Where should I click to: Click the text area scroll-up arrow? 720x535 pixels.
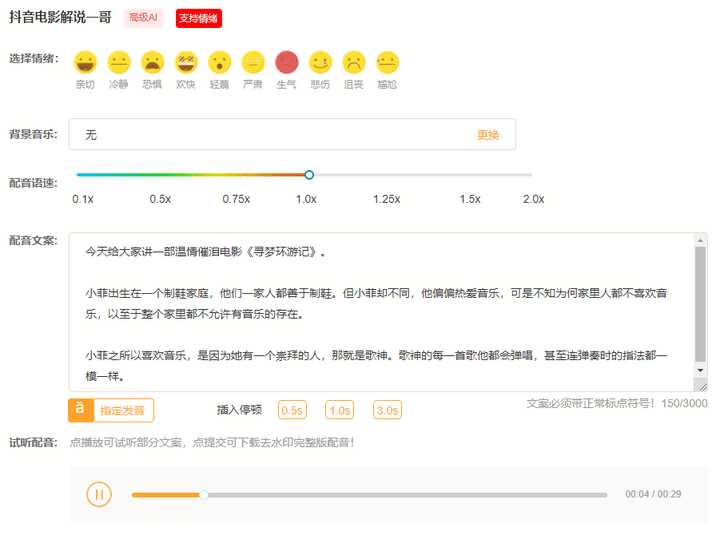700,239
